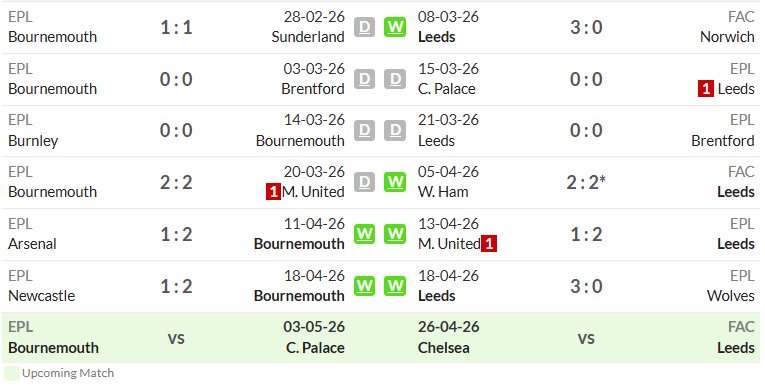The width and height of the screenshot is (765, 391).
Task: Click the D badge for Bournemouth vs Brentford
Action: pos(364,79)
